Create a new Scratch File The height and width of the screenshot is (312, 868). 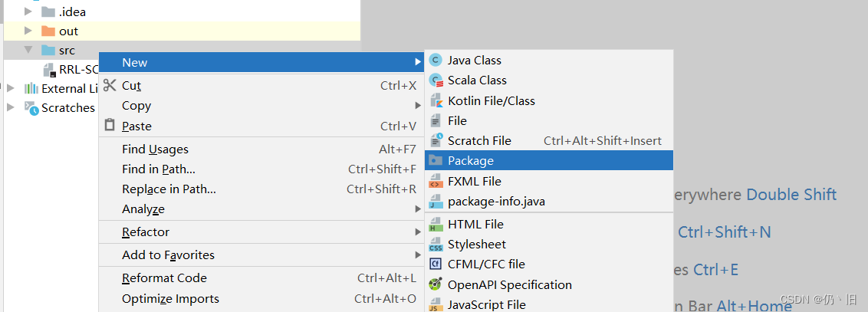tap(549, 140)
